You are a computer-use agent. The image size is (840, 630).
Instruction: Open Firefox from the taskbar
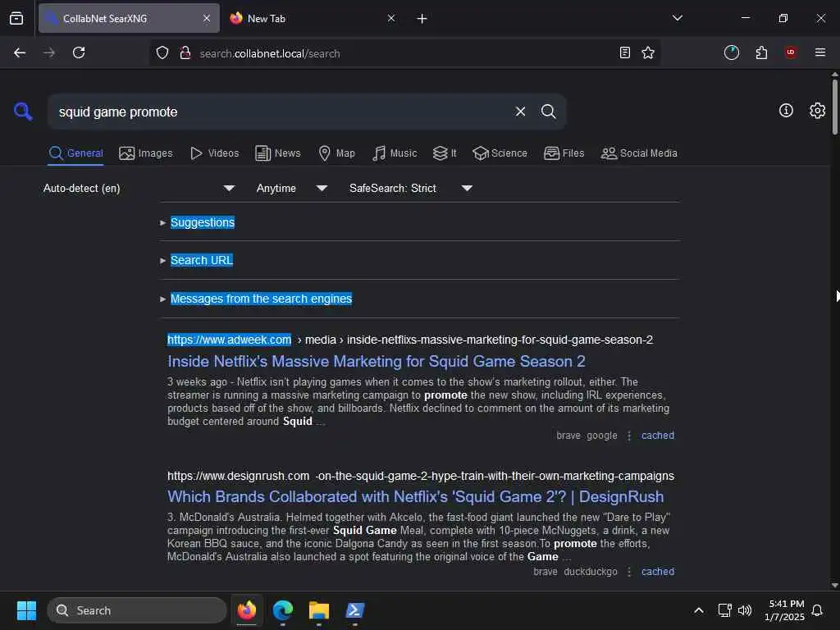(x=246, y=610)
